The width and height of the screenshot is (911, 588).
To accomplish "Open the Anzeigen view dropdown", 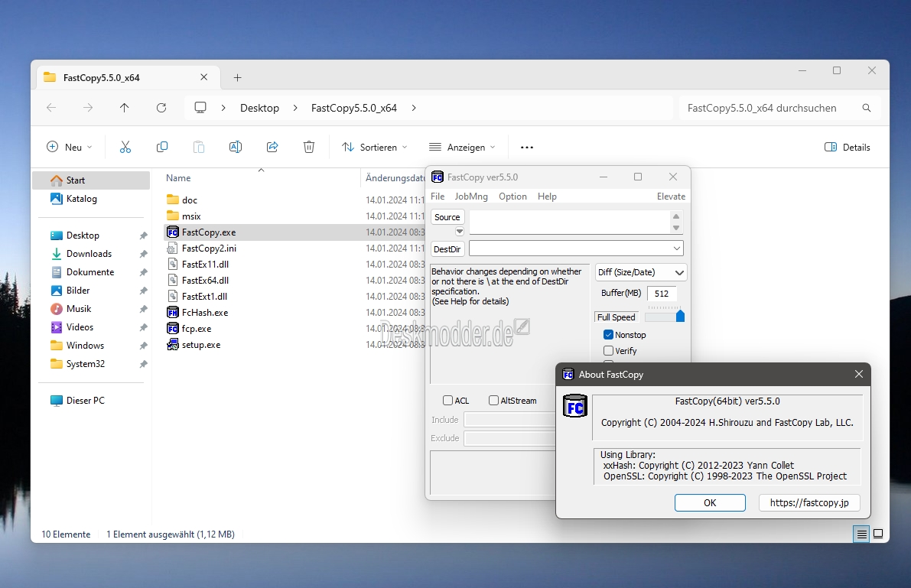I will click(x=463, y=147).
